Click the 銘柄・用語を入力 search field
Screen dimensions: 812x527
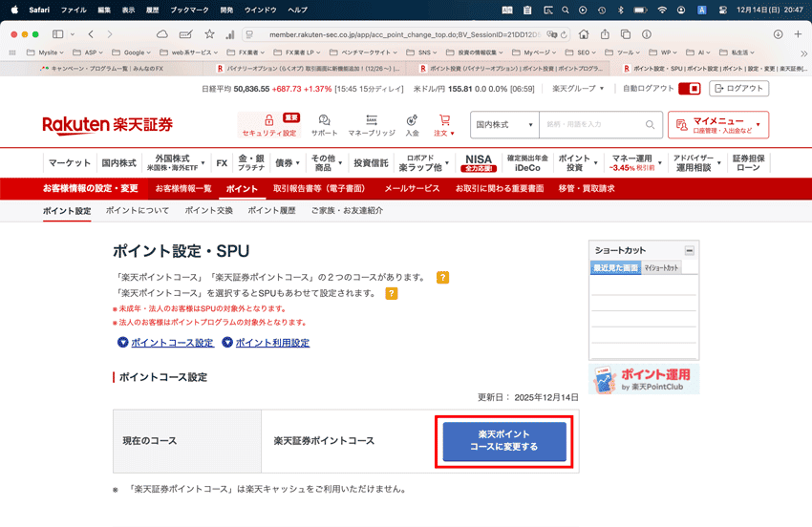pos(591,125)
